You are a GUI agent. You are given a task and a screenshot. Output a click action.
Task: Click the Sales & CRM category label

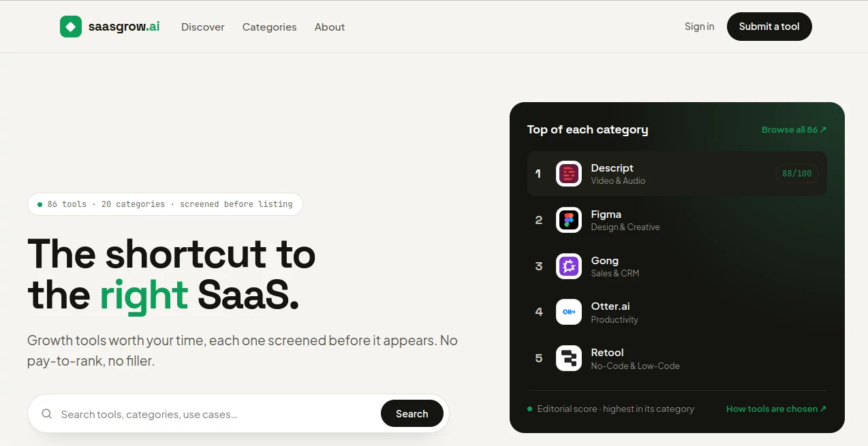pyautogui.click(x=615, y=274)
